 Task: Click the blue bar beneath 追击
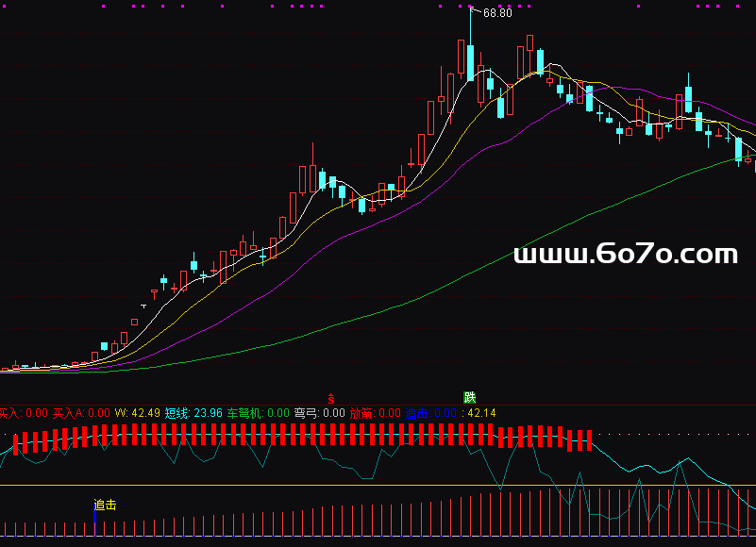coord(94,524)
